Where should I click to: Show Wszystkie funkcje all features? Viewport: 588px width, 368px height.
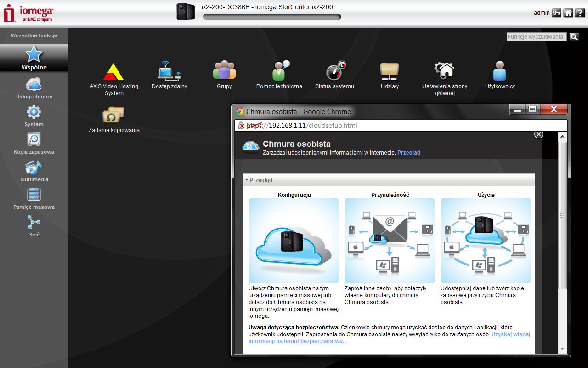coord(34,35)
